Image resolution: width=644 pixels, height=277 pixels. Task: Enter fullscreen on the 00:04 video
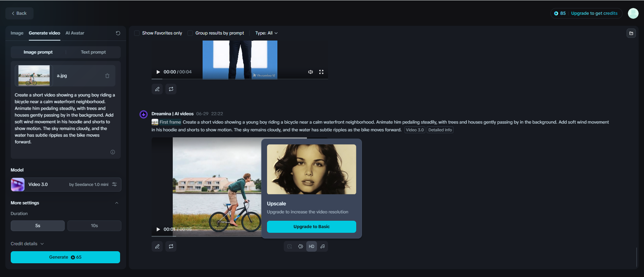pos(321,72)
